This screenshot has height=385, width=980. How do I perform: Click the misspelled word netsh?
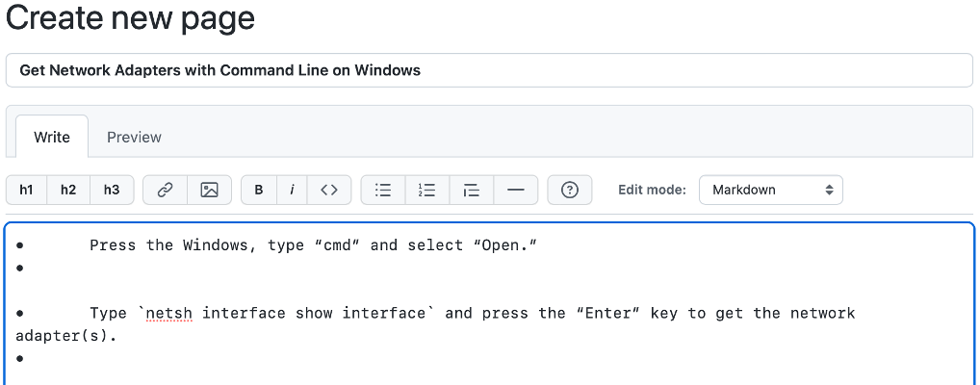click(x=168, y=313)
